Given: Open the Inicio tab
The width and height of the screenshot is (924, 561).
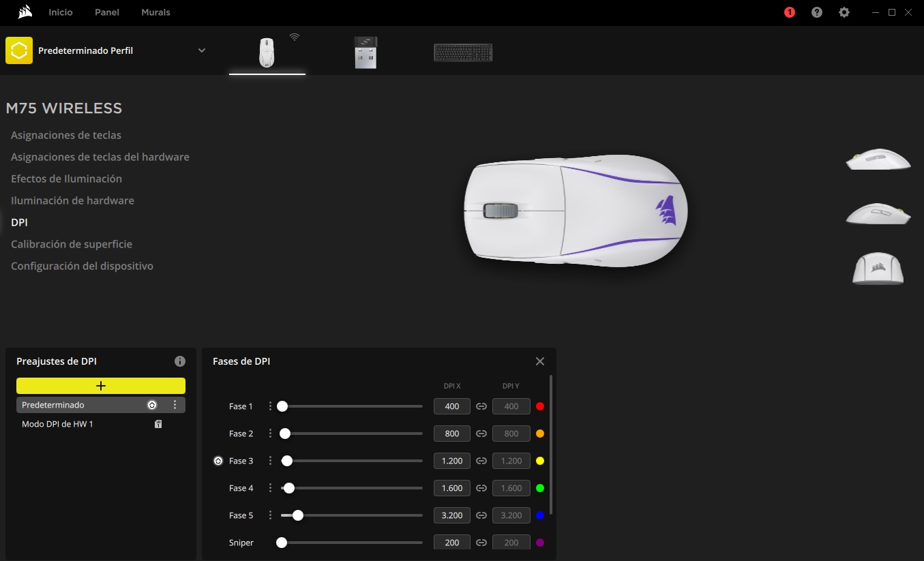Looking at the screenshot, I should pos(61,12).
